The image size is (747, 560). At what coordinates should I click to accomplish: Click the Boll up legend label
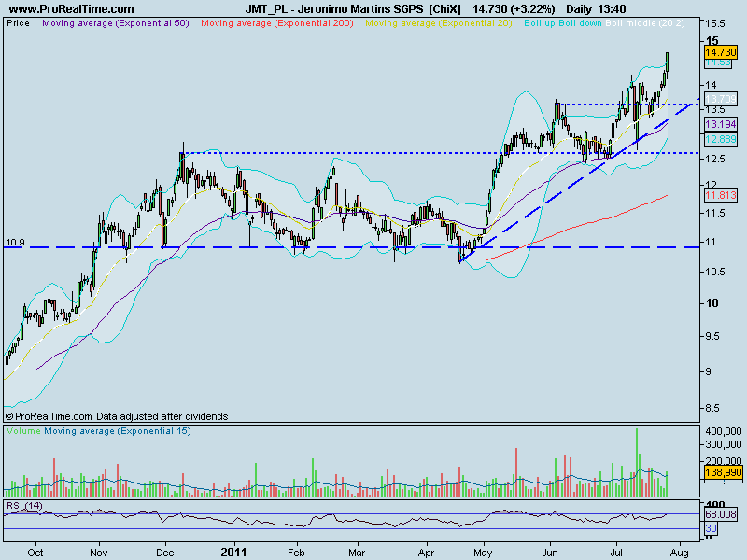pos(540,23)
